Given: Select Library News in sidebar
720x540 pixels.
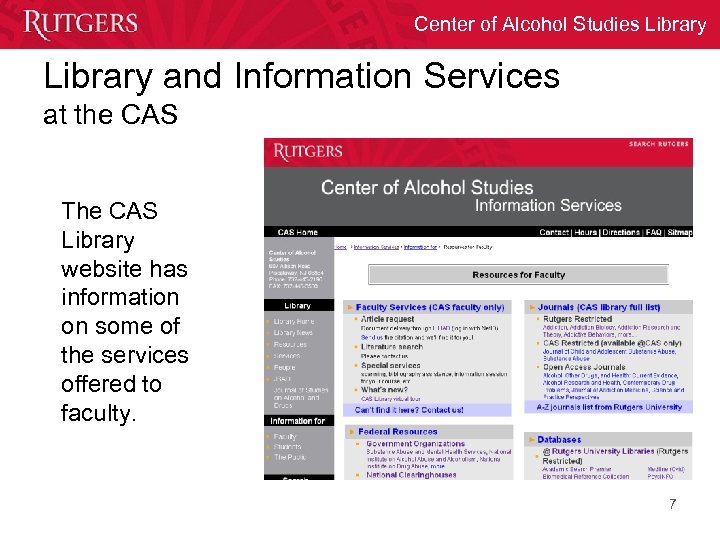Looking at the screenshot, I should [x=293, y=332].
